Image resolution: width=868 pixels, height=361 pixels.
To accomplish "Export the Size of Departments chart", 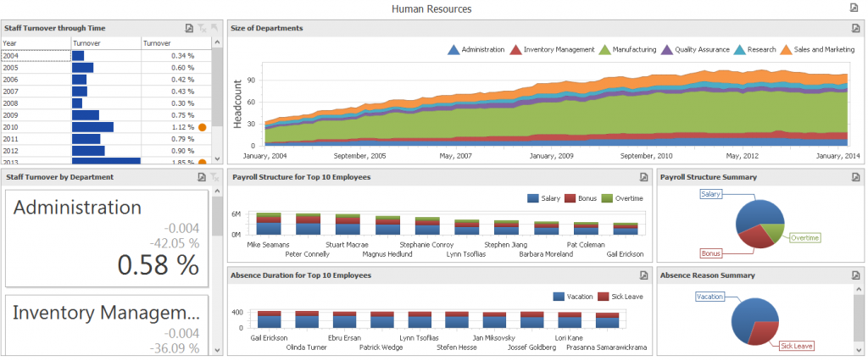I will [x=854, y=29].
